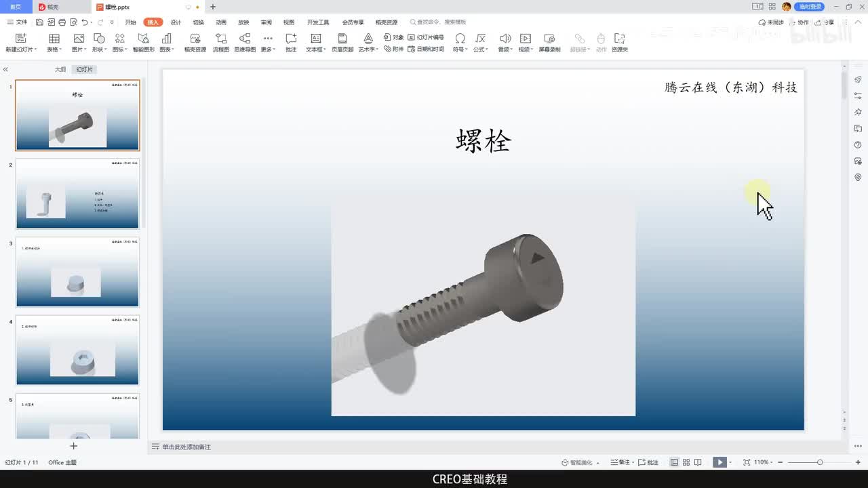Screen dimensions: 868x488
Task: Insert a 思维导图 mind map
Action: [245, 43]
